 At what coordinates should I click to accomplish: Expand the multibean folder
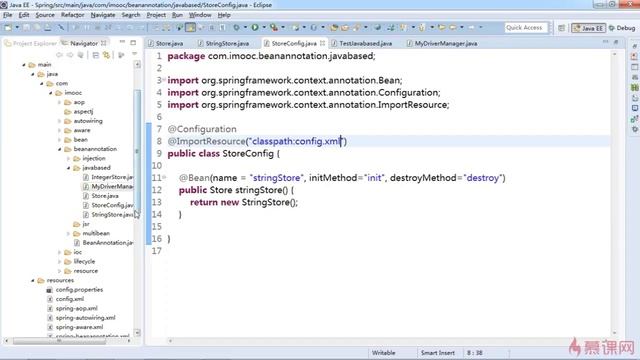coord(69,234)
